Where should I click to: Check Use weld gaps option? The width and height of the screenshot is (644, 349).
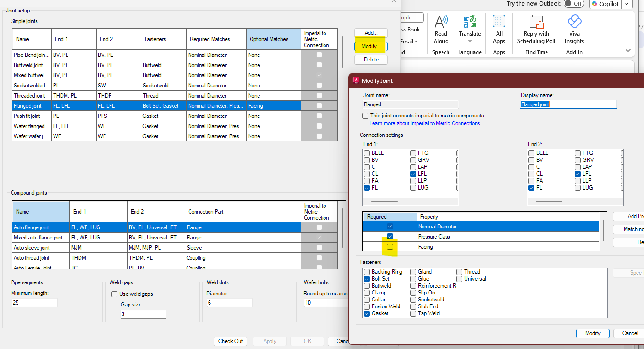[x=114, y=294]
